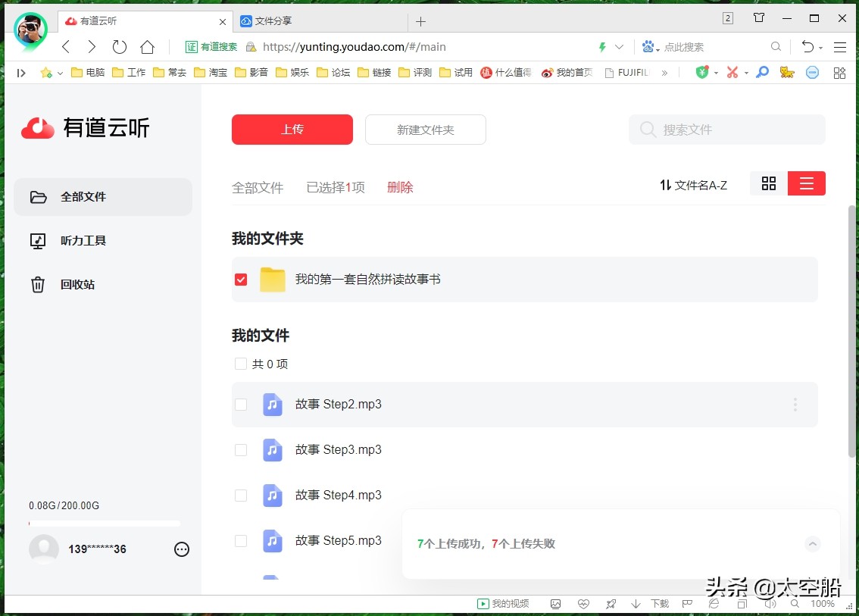Enable the select-all checkbox beside 共0项

pos(241,364)
